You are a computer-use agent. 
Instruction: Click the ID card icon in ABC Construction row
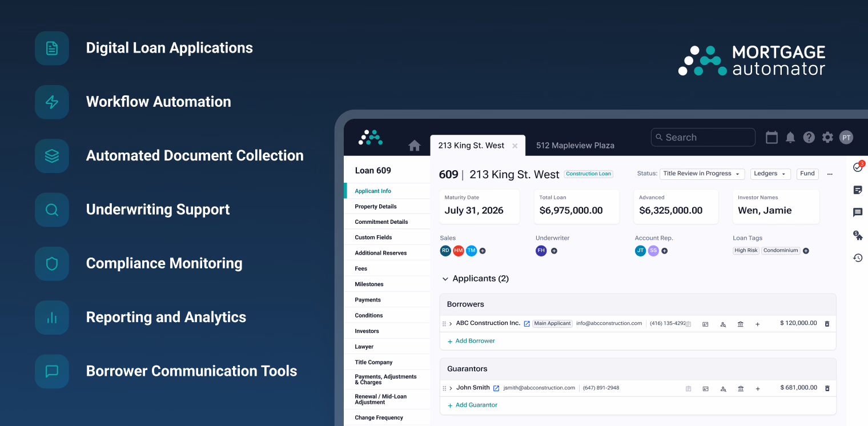pos(706,324)
